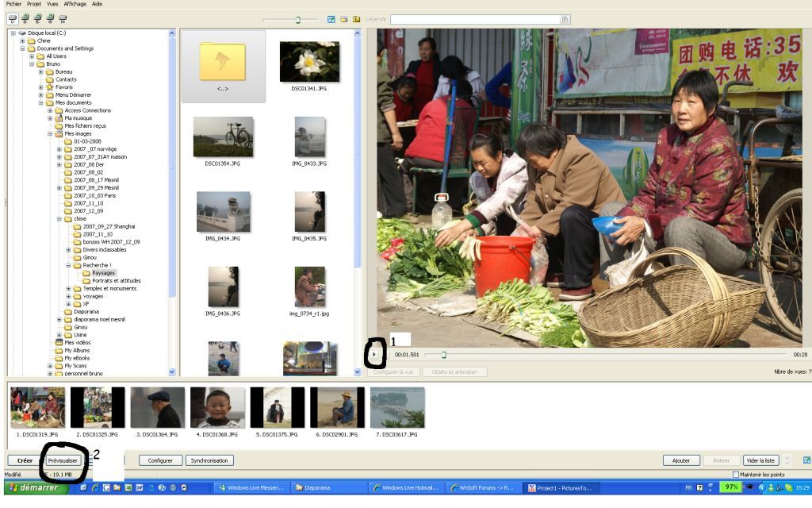
Task: Expand the Chine folder at the top
Action: coord(22,41)
